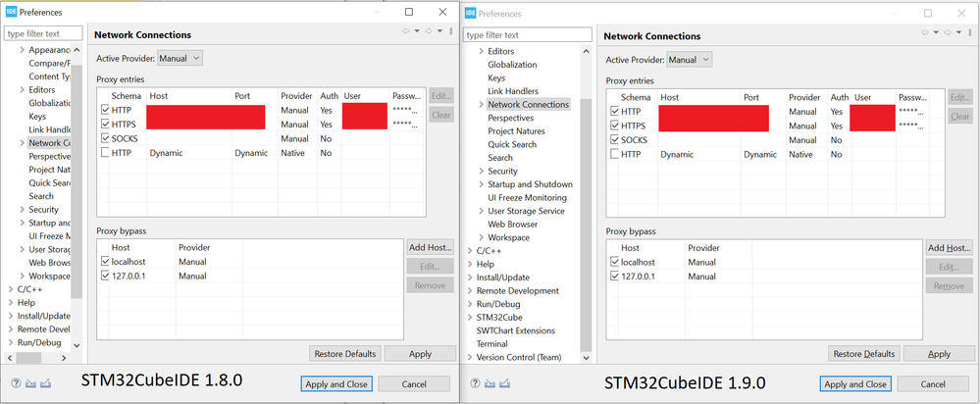This screenshot has height=404, width=980.
Task: Expand the Workspace node in the 1.9.0 window
Action: pyautogui.click(x=482, y=237)
